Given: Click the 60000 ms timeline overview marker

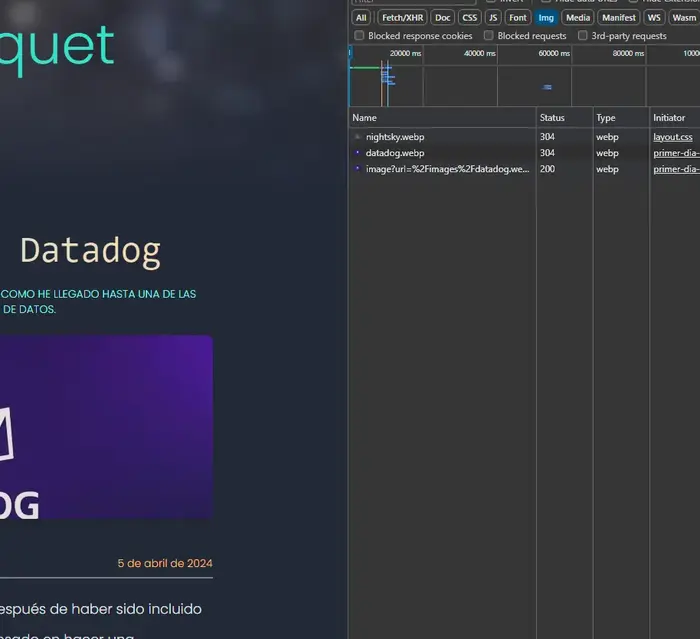Looking at the screenshot, I should click(x=554, y=53).
